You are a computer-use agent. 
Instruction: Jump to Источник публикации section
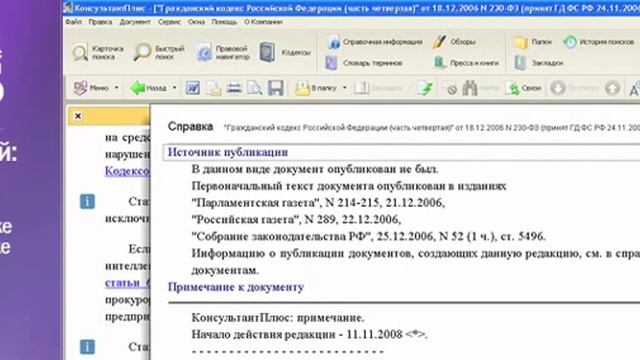pos(228,152)
